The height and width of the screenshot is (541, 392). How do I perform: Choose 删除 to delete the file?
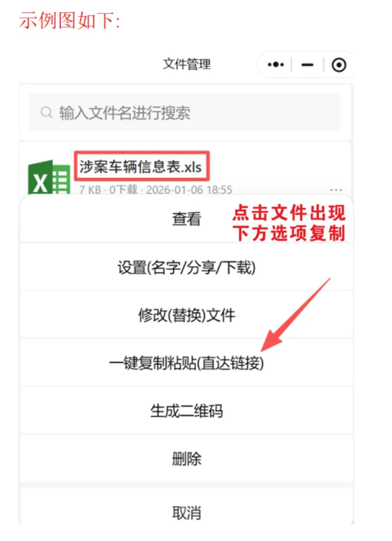coord(186,459)
